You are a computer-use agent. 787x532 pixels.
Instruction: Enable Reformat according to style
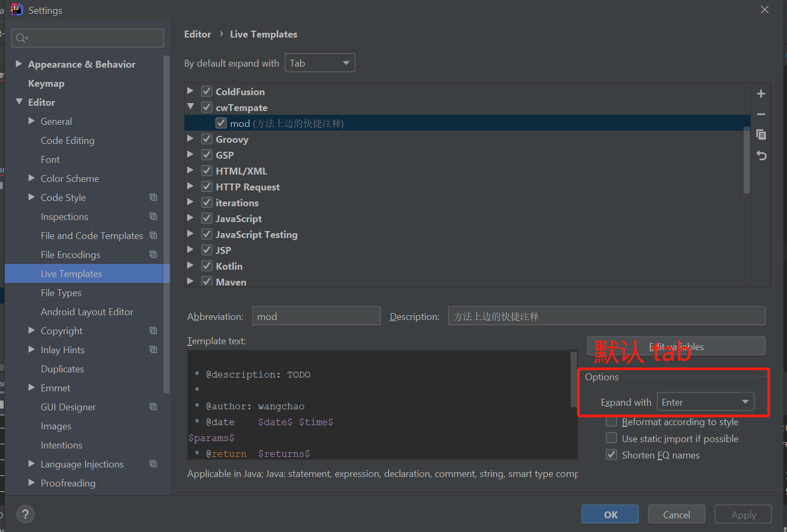611,421
